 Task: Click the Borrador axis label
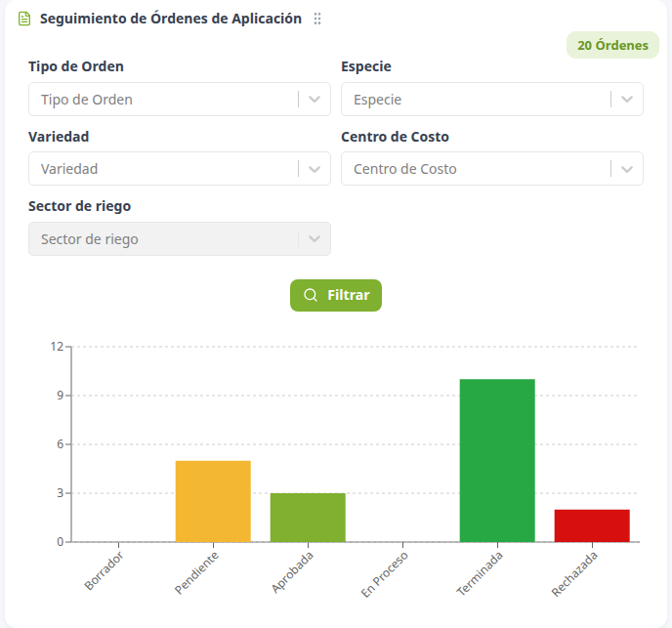(x=104, y=571)
